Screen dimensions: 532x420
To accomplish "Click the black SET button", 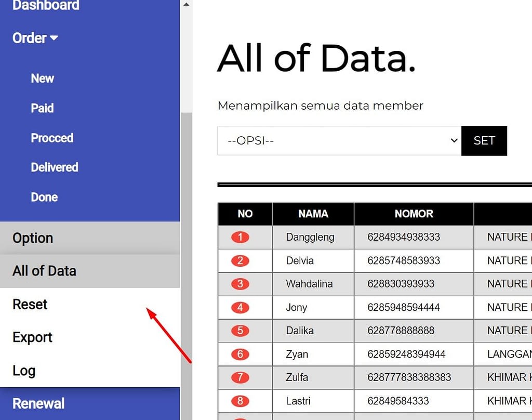I will coord(484,140).
